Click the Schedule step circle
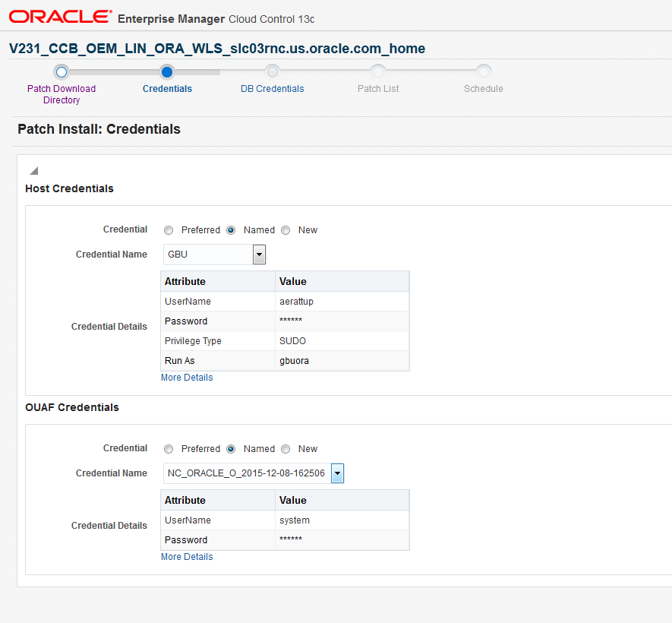Image resolution: width=672 pixels, height=623 pixels. pos(483,72)
